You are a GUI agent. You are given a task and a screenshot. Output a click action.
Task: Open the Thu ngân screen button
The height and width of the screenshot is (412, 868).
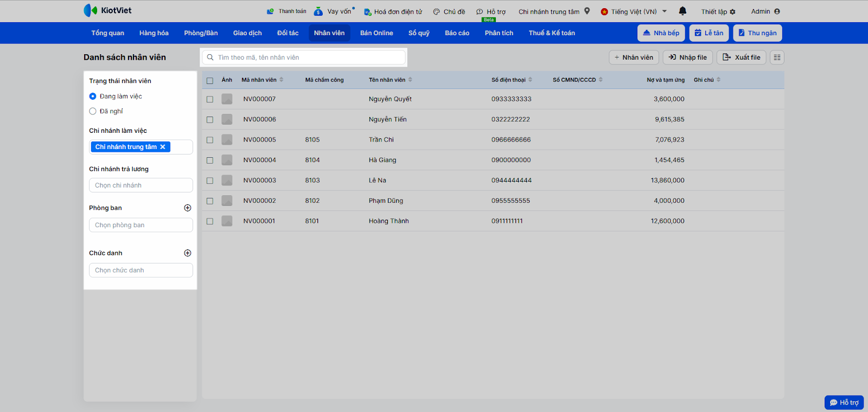758,33
